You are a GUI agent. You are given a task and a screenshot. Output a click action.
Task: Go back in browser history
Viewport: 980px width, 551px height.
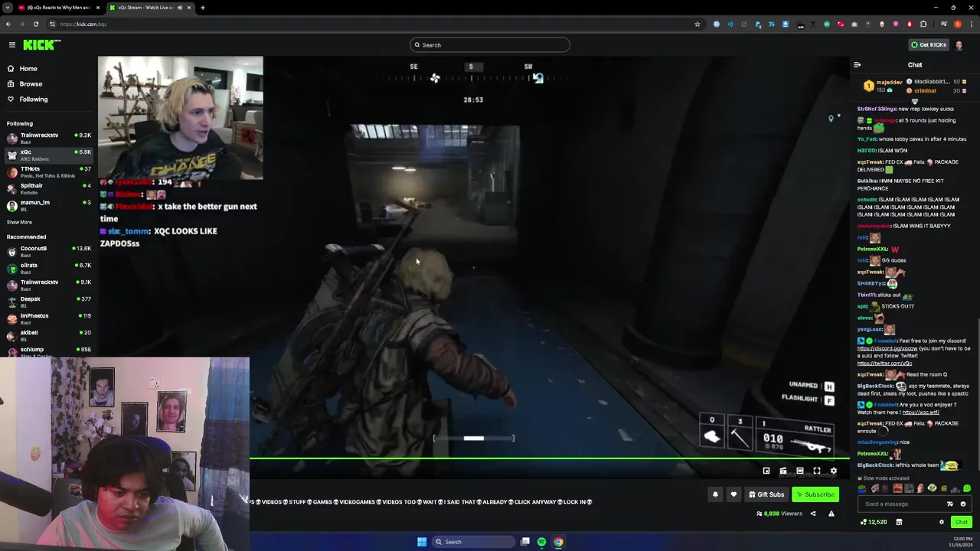click(8, 24)
